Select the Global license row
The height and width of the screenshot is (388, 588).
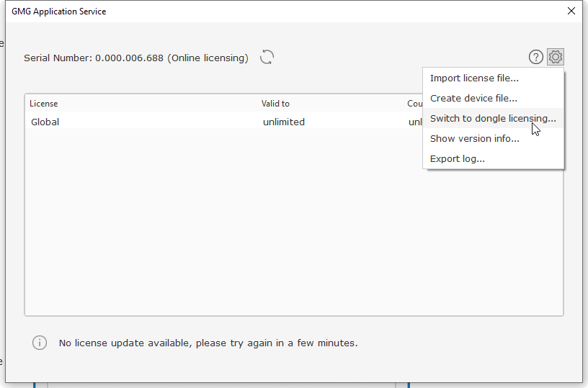click(224, 122)
